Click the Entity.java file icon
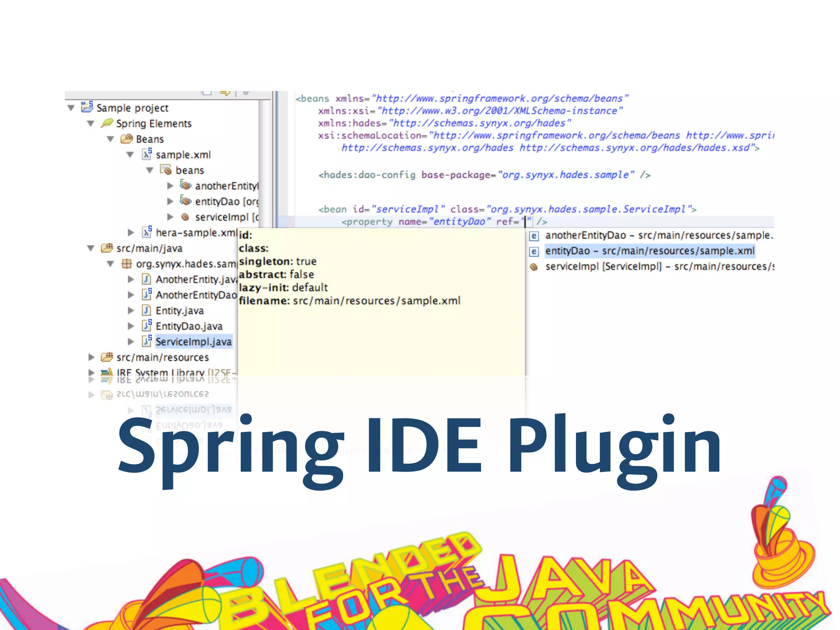The image size is (840, 630). (146, 310)
